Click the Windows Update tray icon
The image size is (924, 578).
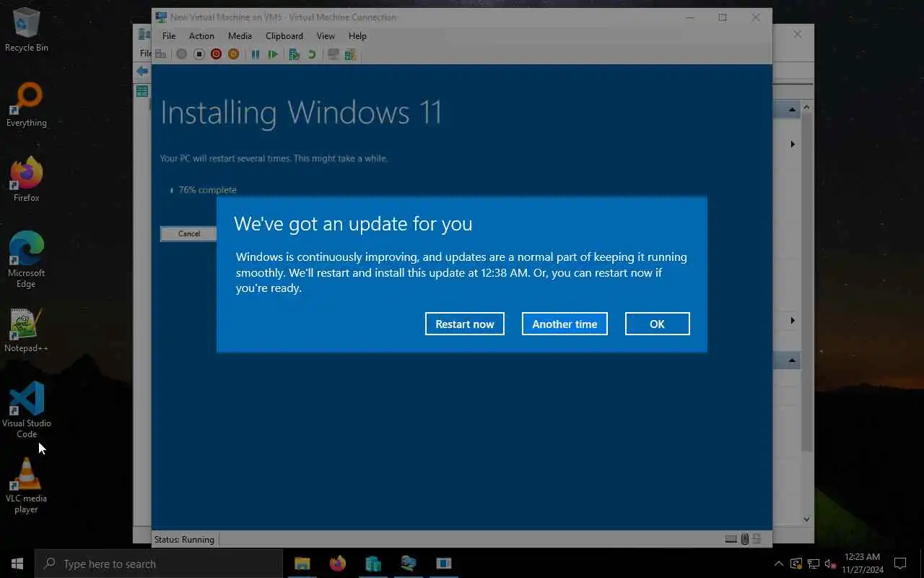pyautogui.click(x=796, y=564)
